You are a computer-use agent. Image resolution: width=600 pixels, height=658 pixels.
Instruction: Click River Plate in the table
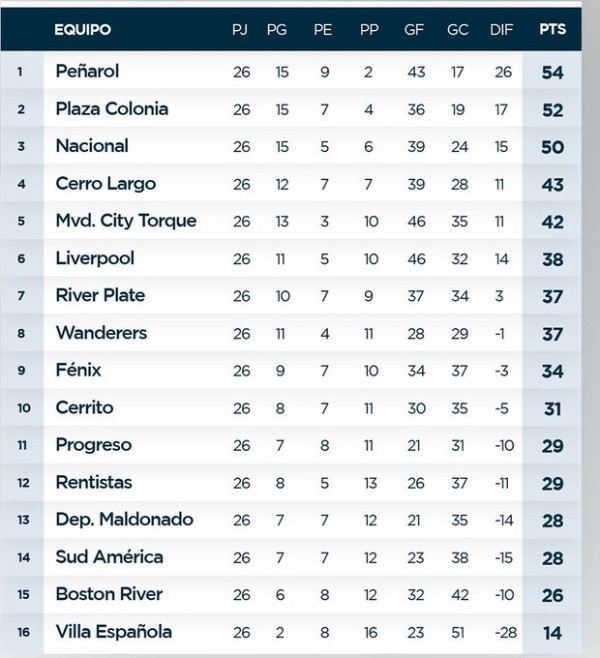pos(100,295)
